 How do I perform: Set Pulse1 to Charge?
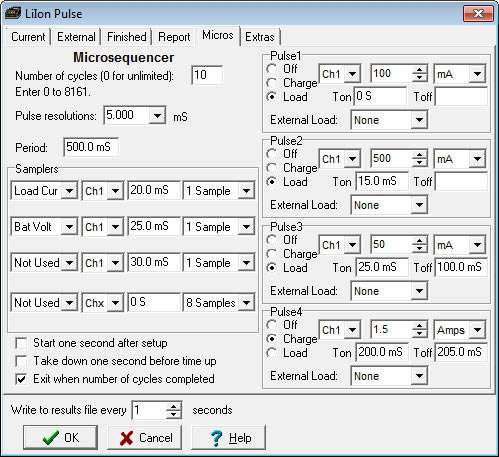272,83
